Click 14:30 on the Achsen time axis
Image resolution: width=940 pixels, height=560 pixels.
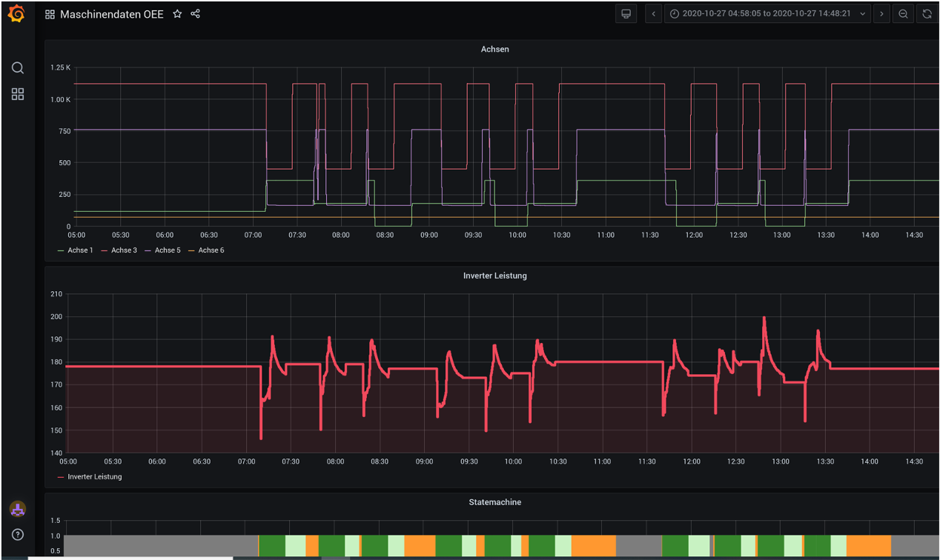click(914, 235)
